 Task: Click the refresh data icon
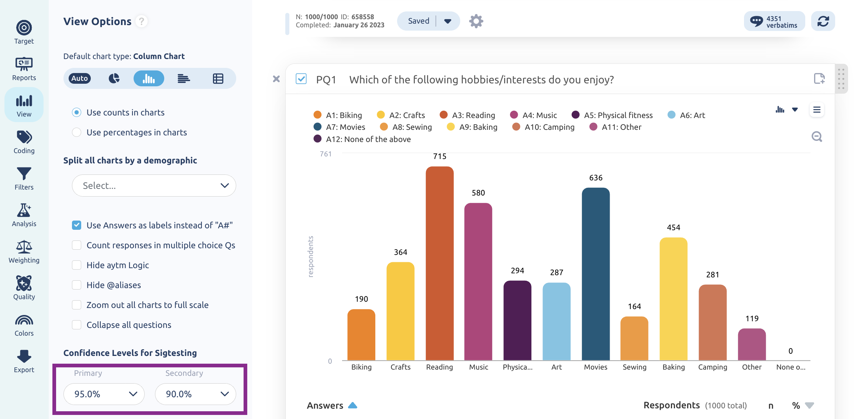823,21
